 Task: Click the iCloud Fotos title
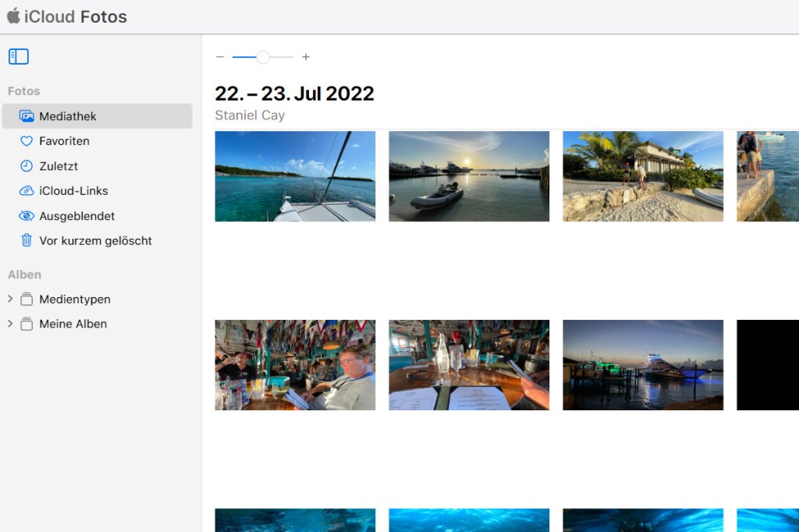[x=76, y=16]
